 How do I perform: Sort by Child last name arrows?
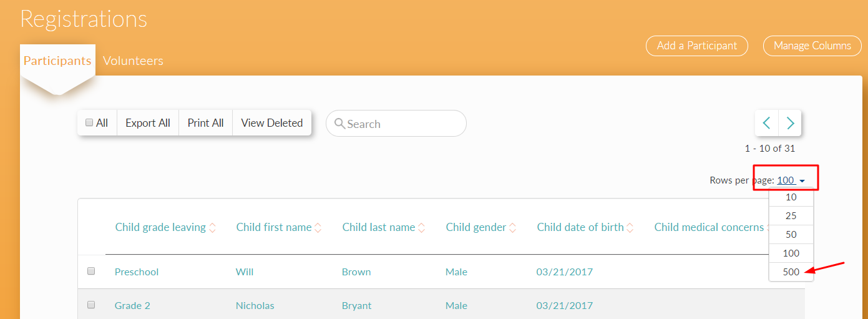point(422,228)
